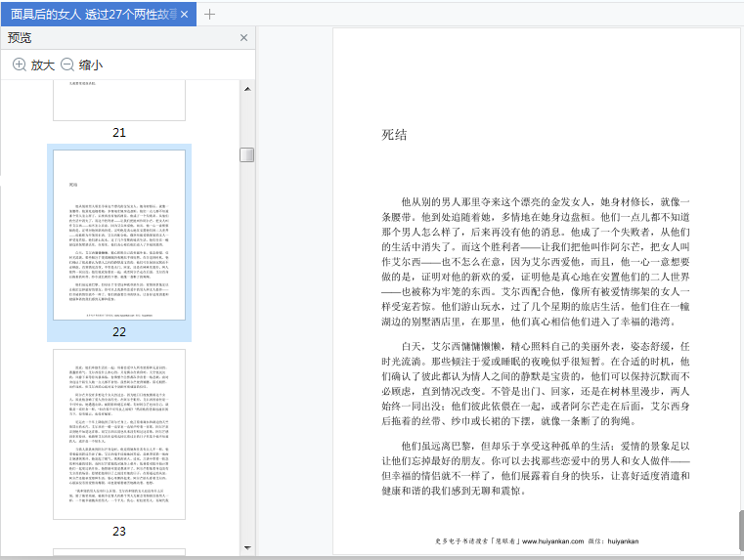Click the thumbnail panel scrollbar handle
Screen dimensions: 744x560
[246, 154]
